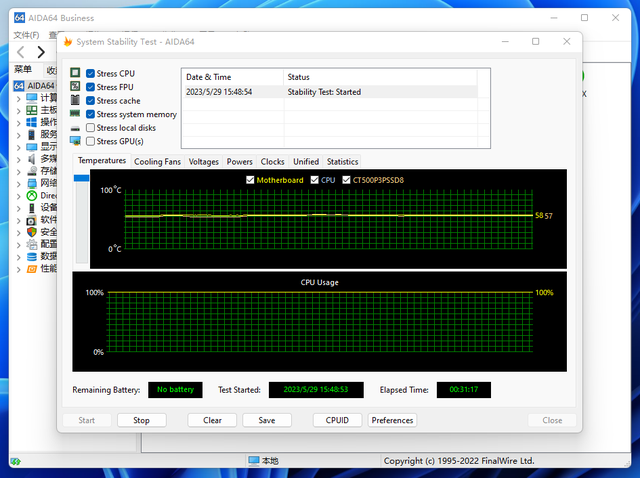
Task: Click the DirectX Xbox icon in the tree
Action: point(32,196)
